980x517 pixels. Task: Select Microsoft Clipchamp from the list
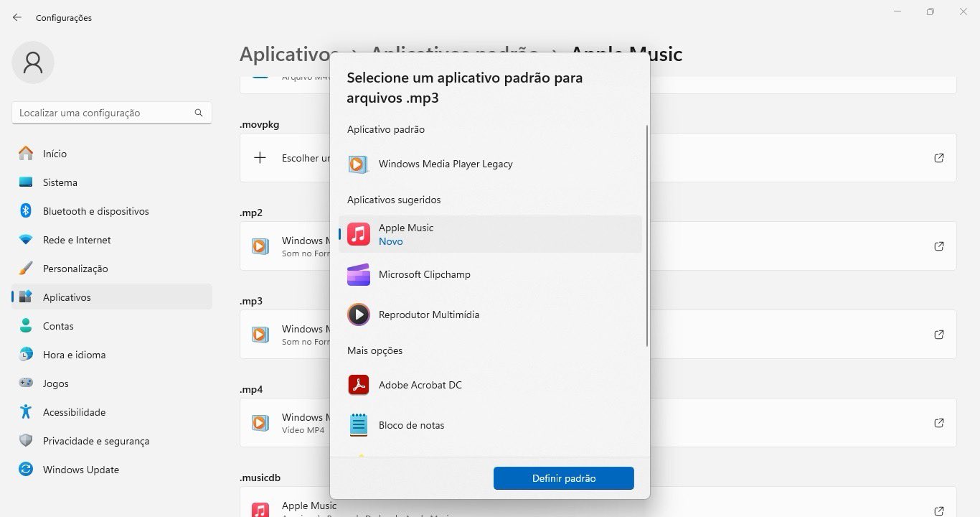point(490,274)
